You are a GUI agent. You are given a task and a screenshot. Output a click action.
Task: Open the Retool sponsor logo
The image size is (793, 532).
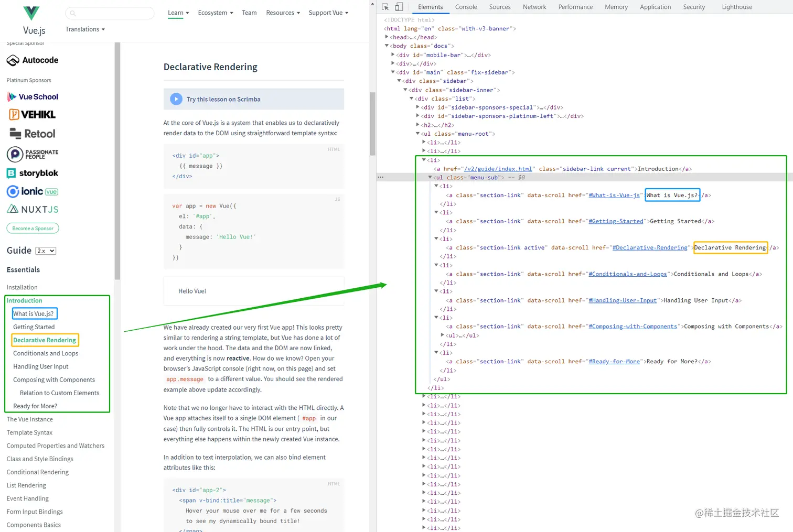[x=33, y=134]
